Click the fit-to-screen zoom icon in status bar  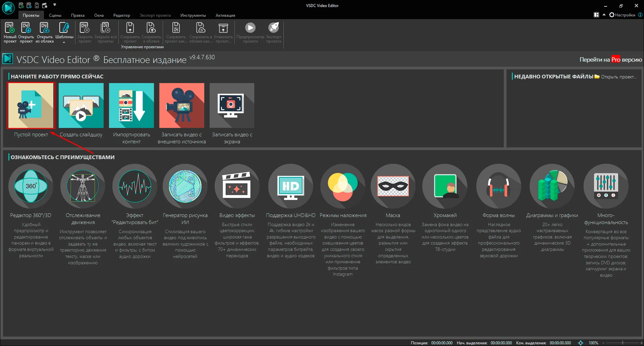[x=581, y=343]
